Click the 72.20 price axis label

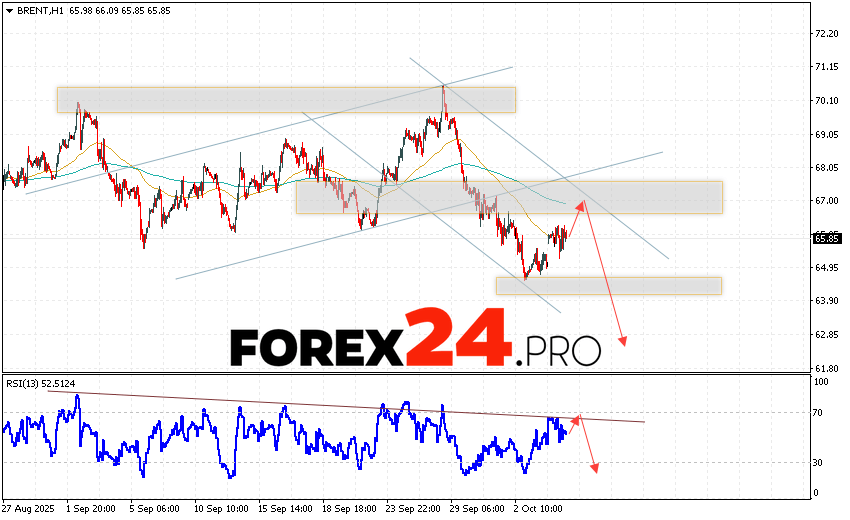point(826,33)
